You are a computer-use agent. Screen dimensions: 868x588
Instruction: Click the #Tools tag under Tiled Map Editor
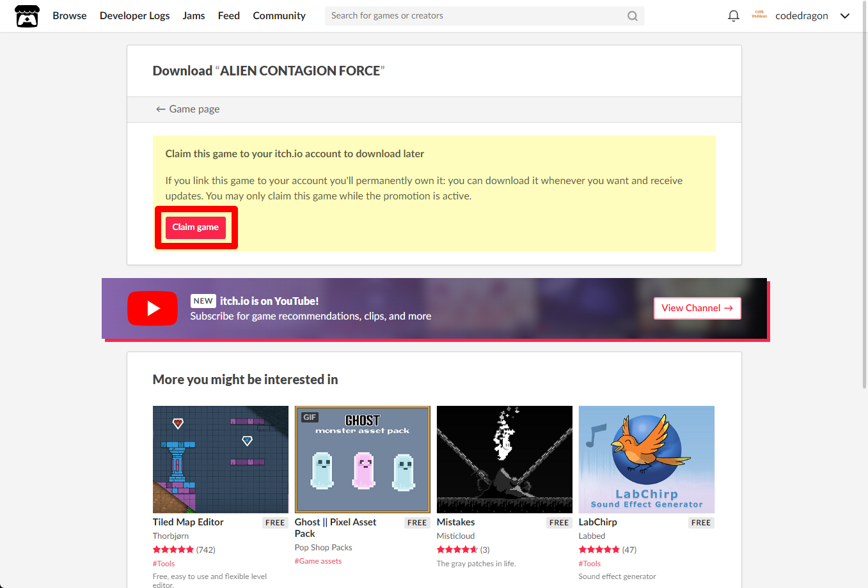(164, 564)
